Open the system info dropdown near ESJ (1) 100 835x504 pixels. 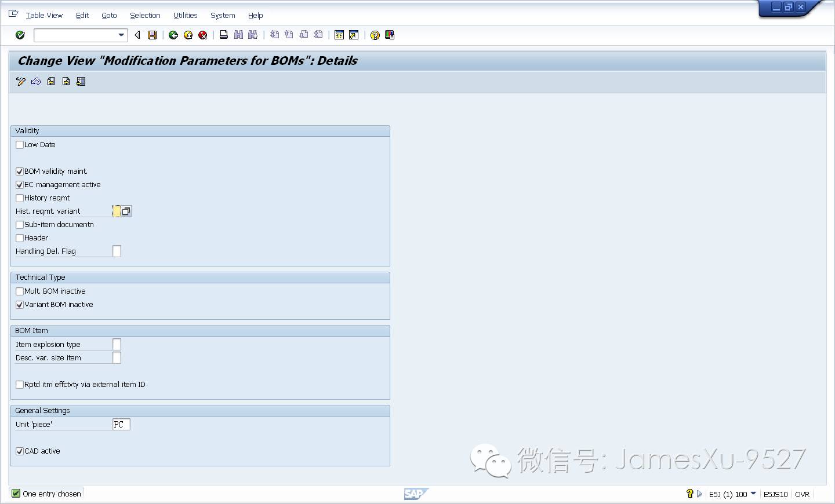coord(753,494)
